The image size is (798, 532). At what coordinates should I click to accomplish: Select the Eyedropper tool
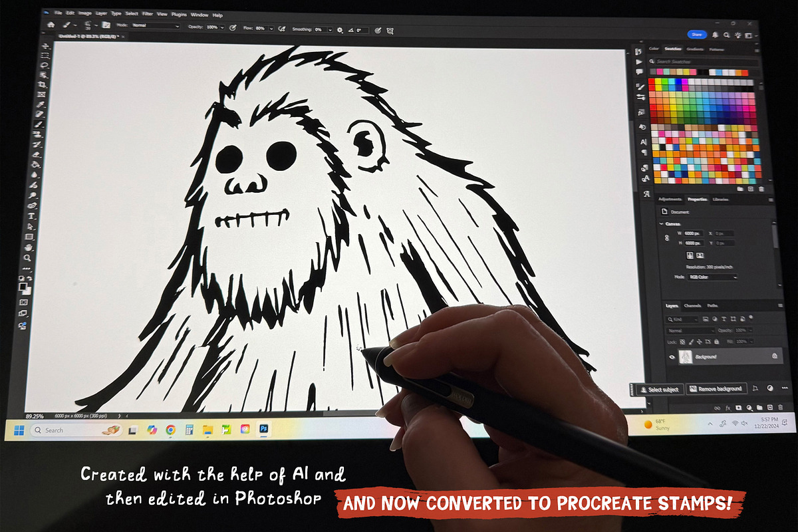point(41,104)
